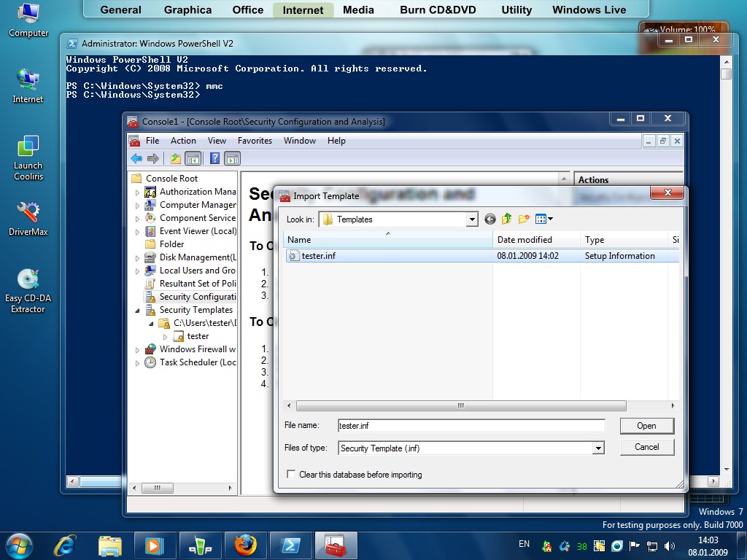This screenshot has width=747, height=560.
Task: Select Security Configuration in console tree
Action: 190,297
